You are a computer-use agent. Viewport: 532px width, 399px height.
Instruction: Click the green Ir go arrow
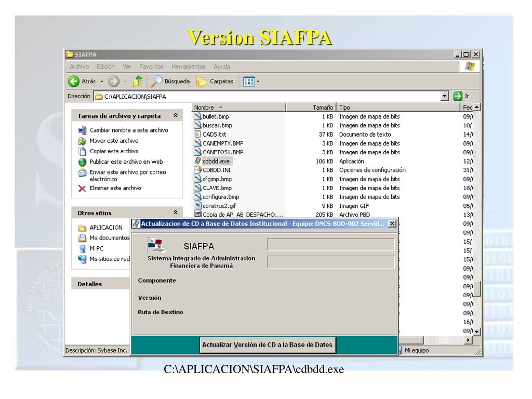pyautogui.click(x=458, y=96)
